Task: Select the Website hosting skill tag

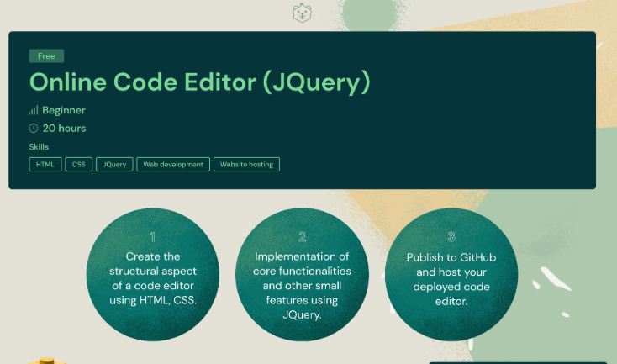Action: pyautogui.click(x=247, y=165)
